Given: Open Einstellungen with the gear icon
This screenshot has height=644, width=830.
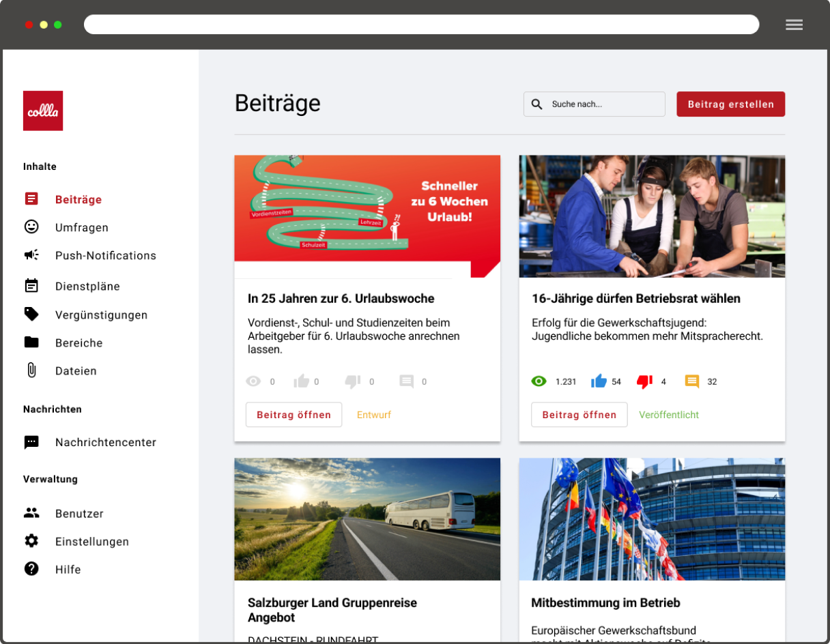Looking at the screenshot, I should click(x=31, y=541).
